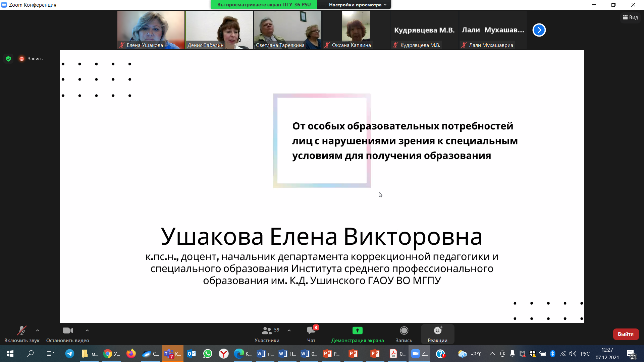Open the Chat panel icon
The height and width of the screenshot is (362, 644).
click(311, 331)
